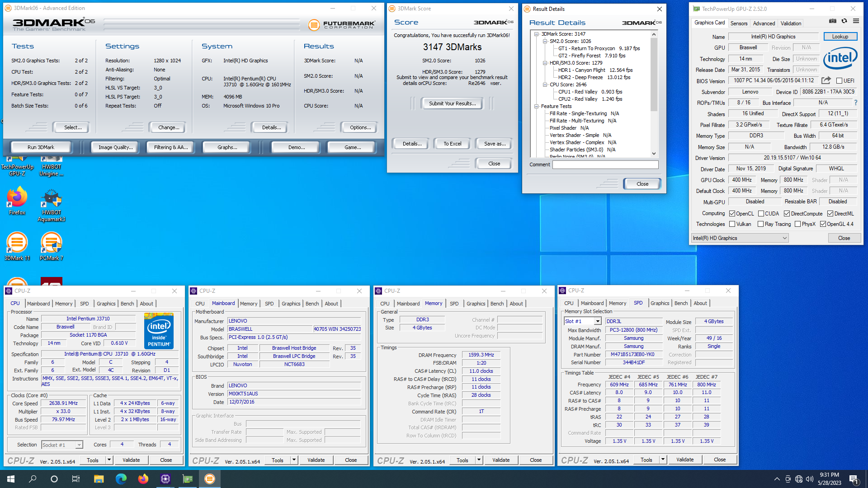Screen dimensions: 868x488
Task: Open the About tab in the CPU-Z Mainboard window
Action: point(331,304)
